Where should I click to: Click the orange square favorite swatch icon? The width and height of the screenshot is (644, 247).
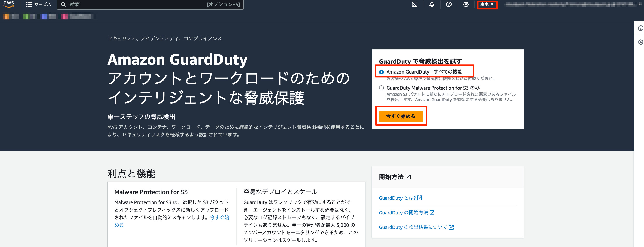(x=5, y=16)
